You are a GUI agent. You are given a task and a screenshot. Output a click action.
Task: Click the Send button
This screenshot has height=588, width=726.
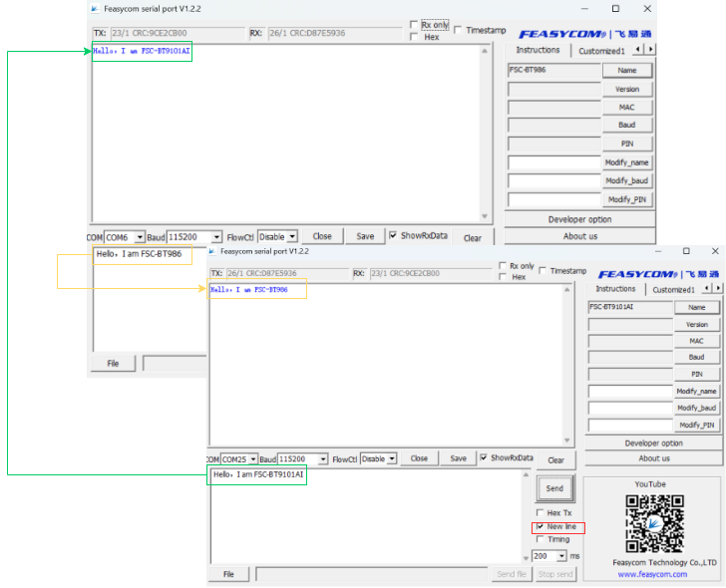pos(554,488)
